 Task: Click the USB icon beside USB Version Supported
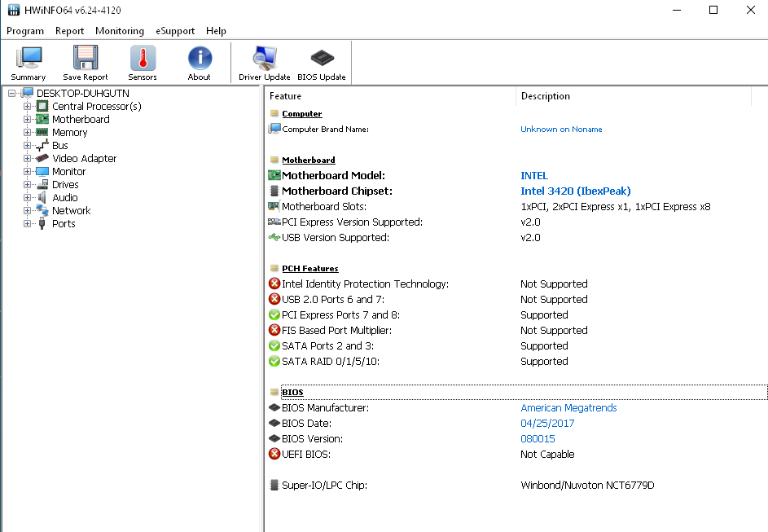[274, 238]
